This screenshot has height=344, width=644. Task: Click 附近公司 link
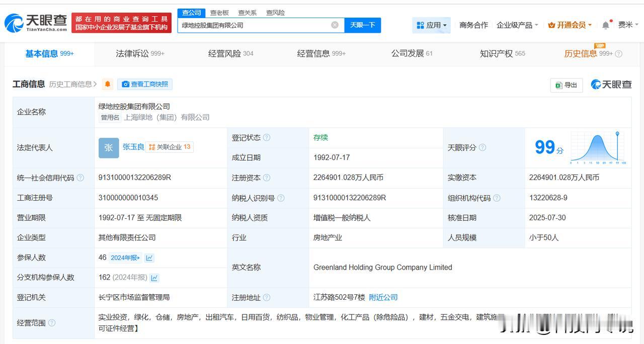click(383, 297)
